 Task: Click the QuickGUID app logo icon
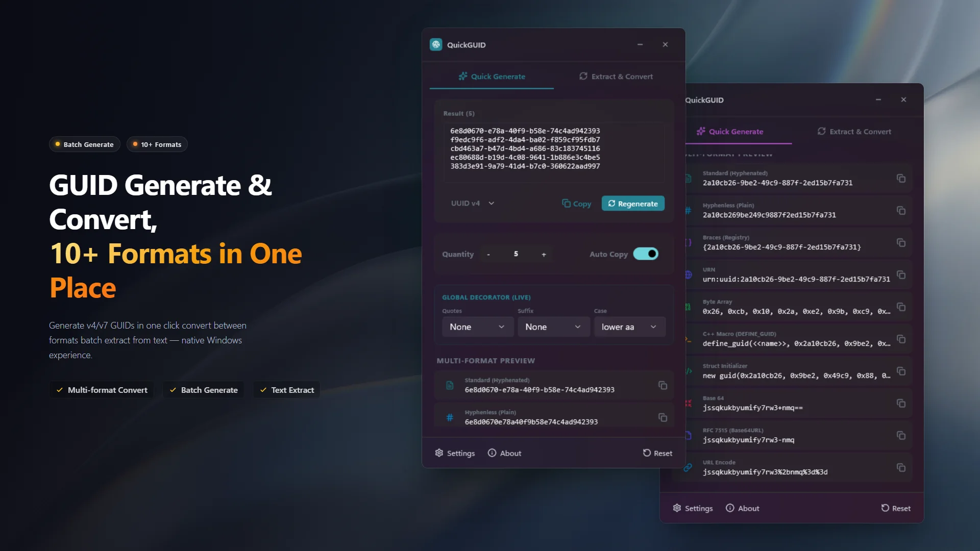(x=436, y=45)
